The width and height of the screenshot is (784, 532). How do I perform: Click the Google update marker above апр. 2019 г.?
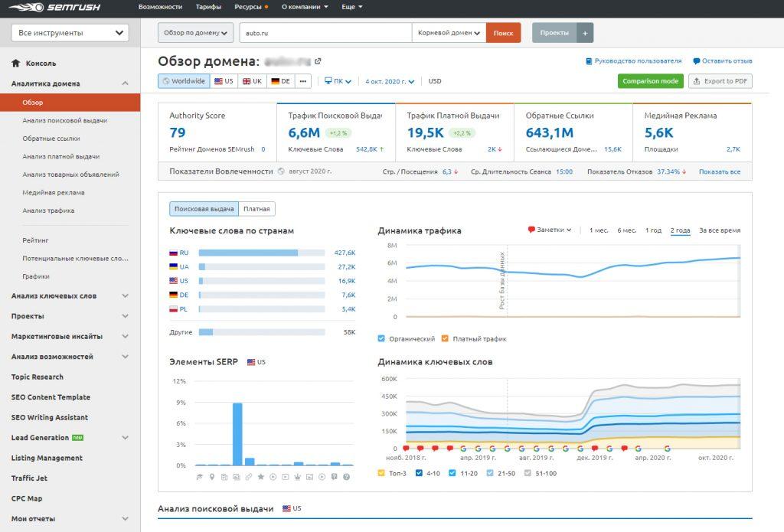[x=478, y=448]
